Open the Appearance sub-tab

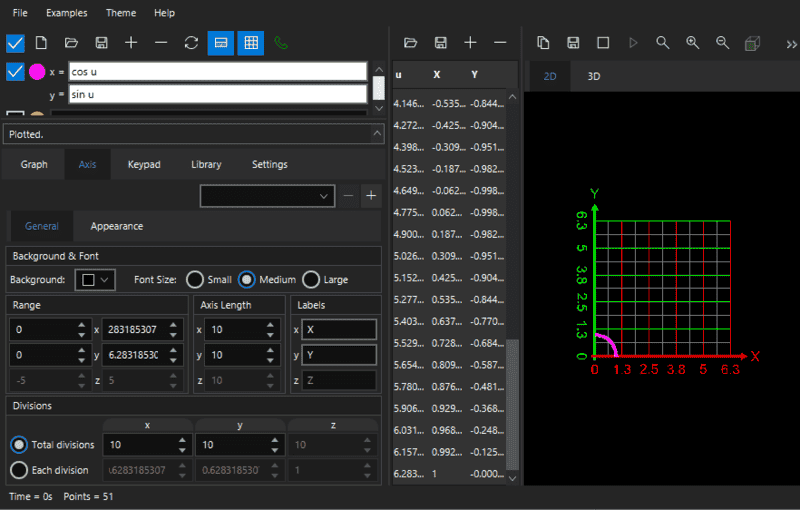point(116,226)
